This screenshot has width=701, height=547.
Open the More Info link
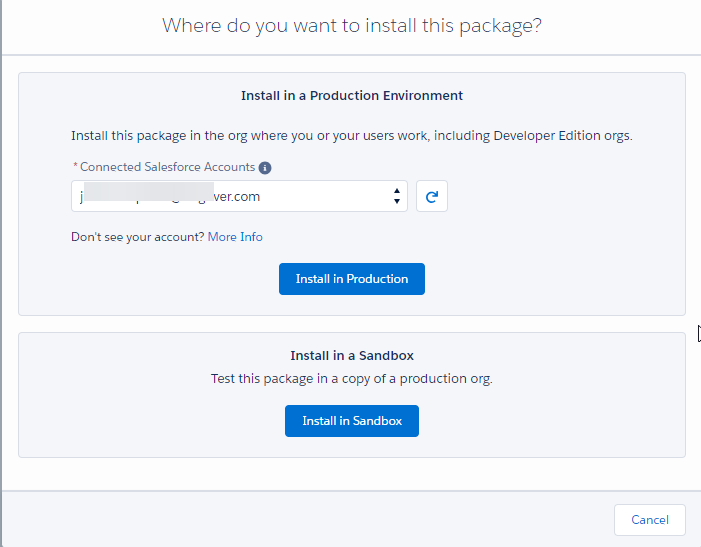tap(235, 237)
